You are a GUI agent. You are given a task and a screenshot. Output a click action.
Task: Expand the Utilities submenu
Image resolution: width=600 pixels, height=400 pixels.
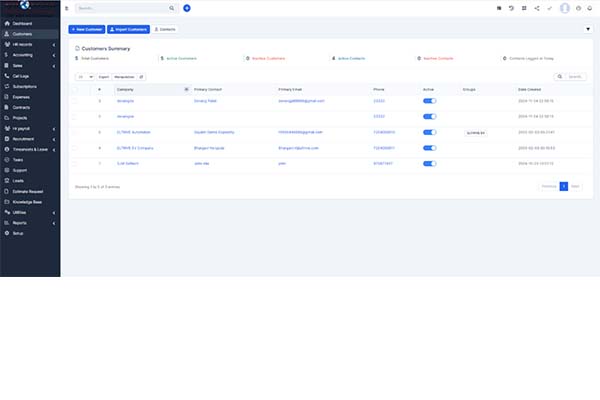pyautogui.click(x=54, y=212)
